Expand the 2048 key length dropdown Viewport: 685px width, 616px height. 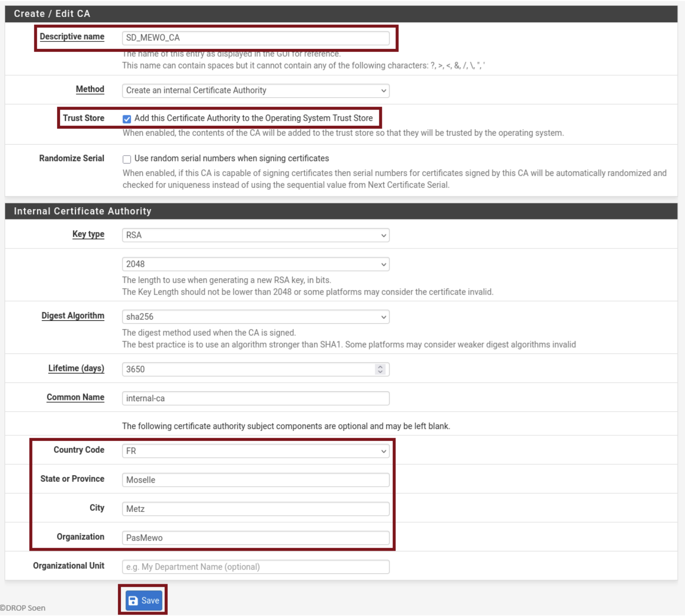click(x=255, y=264)
